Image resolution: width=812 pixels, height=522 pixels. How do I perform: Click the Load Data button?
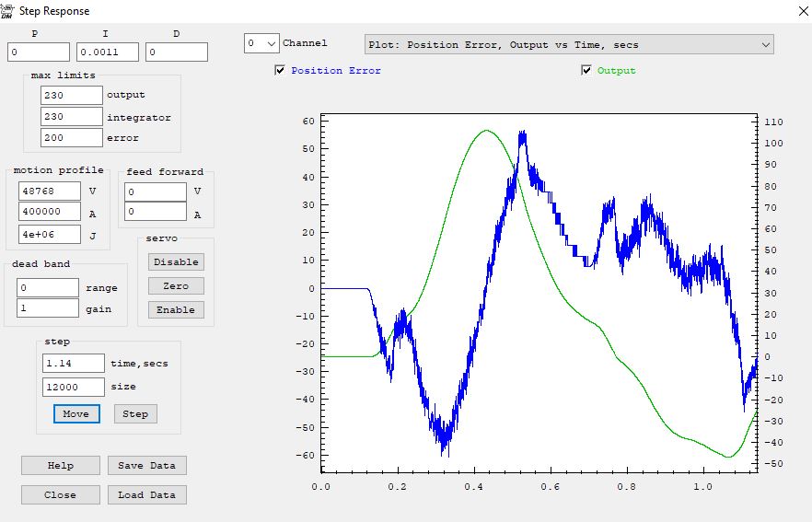pyautogui.click(x=147, y=495)
